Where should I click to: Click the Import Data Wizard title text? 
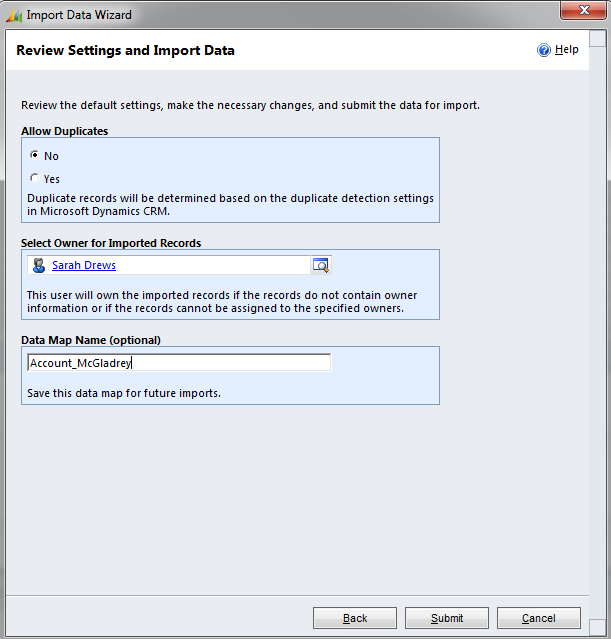(x=79, y=15)
